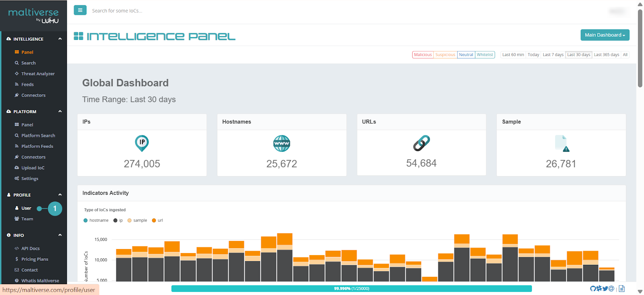This screenshot has width=644, height=295.
Task: Click the IoC search input field
Action: click(x=161, y=11)
